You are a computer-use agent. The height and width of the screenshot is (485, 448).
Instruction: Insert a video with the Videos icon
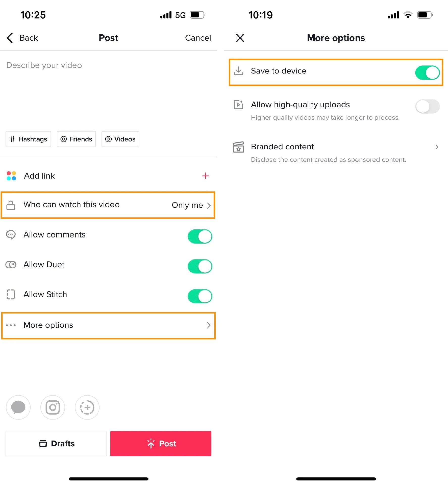(120, 139)
